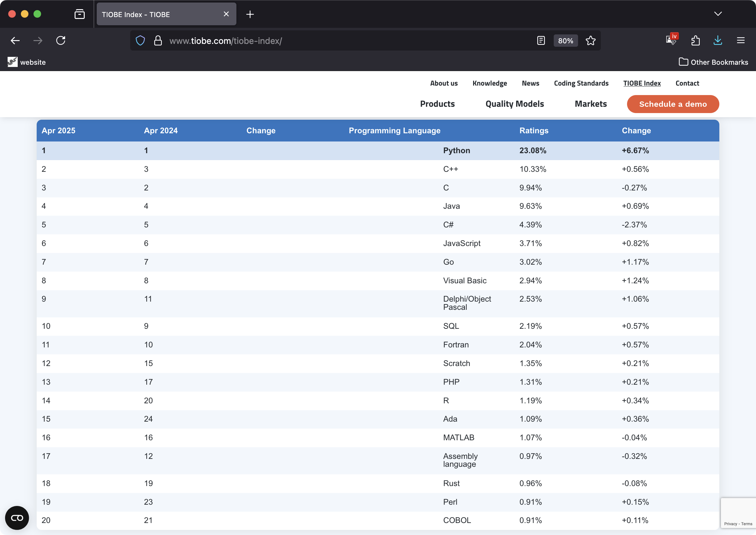
Task: Open the website bookmark
Action: coord(26,62)
